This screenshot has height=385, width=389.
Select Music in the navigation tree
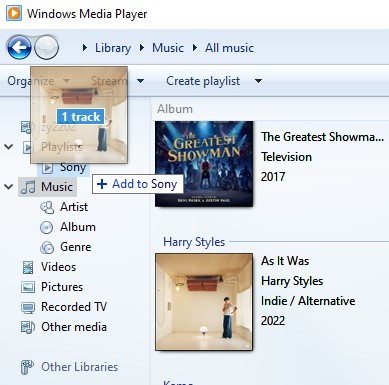(x=57, y=187)
